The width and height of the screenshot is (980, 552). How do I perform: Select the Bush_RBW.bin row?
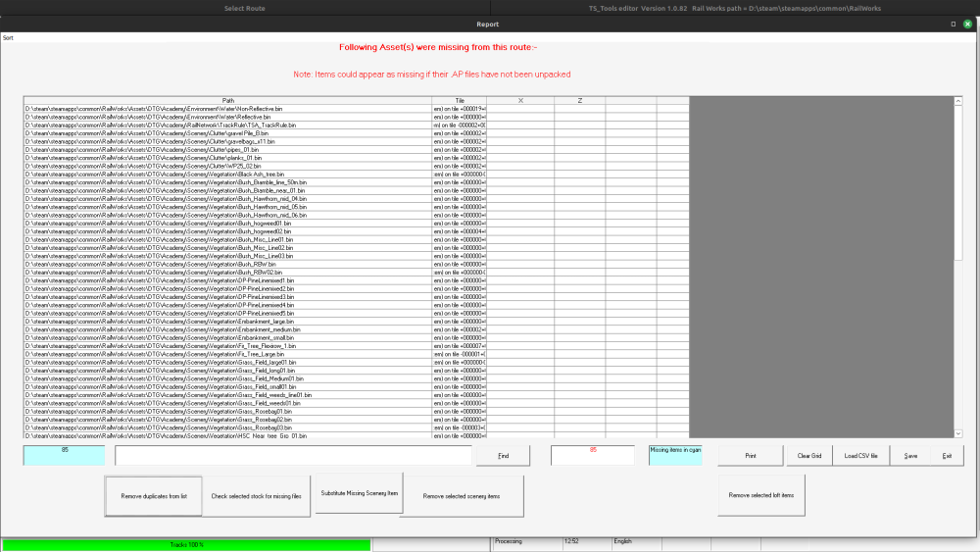tap(357, 264)
